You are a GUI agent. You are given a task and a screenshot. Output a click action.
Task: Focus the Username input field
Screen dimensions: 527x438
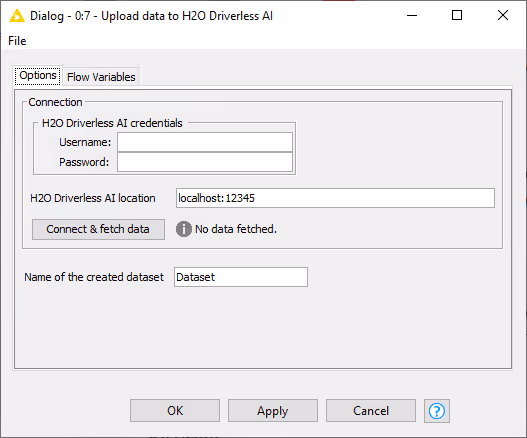(205, 142)
